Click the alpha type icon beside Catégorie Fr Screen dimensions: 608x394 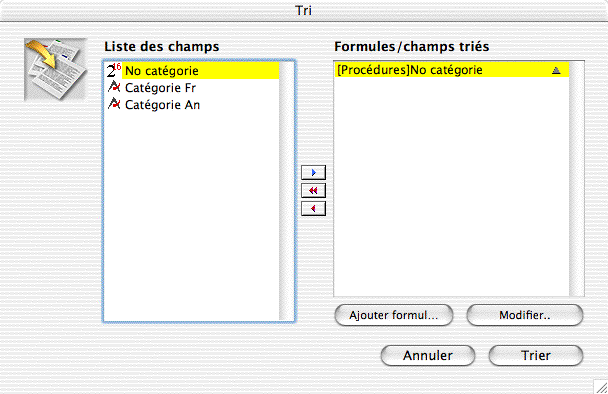114,87
